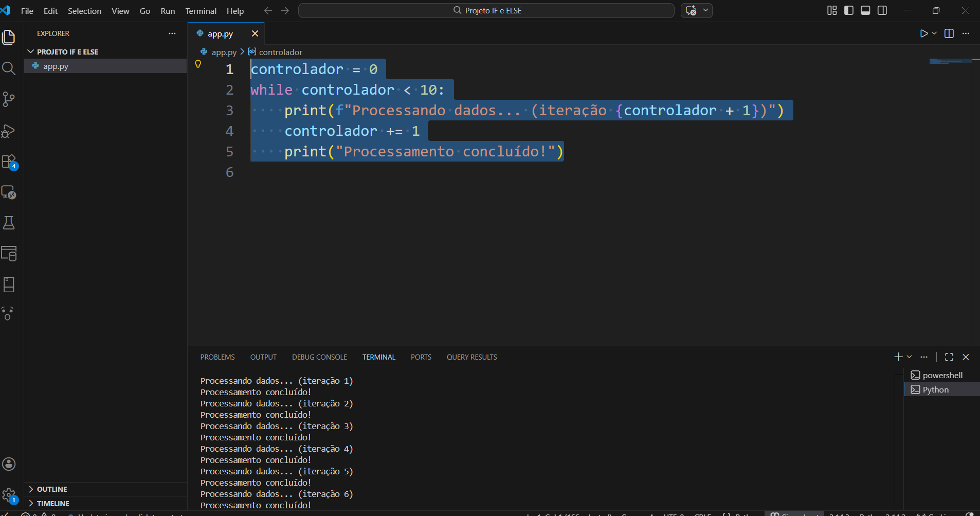This screenshot has height=516, width=980.
Task: Switch to the DEBUG CONSOLE tab
Action: tap(319, 357)
